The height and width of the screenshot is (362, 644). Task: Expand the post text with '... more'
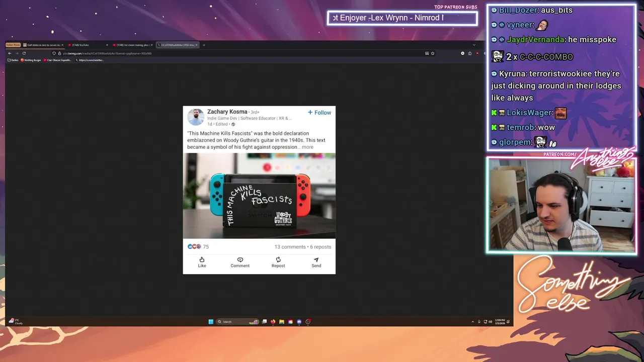click(305, 147)
